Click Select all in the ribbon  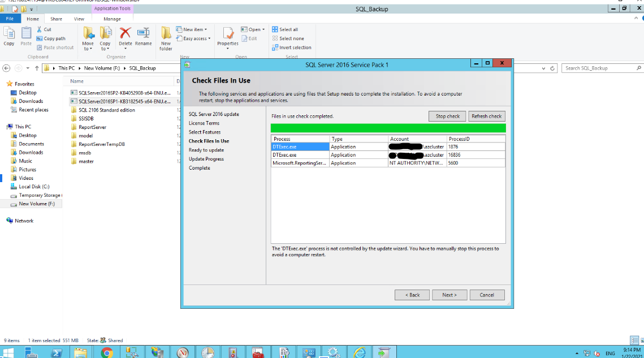(284, 29)
